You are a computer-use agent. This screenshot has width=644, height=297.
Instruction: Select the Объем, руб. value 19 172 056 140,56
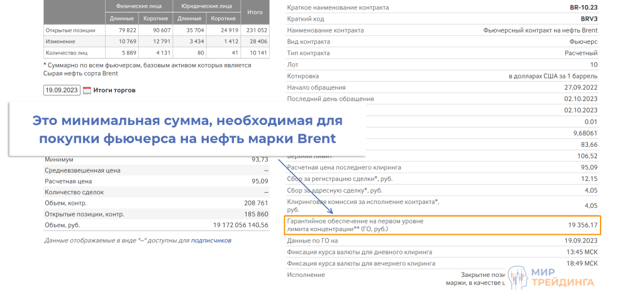pos(232,225)
